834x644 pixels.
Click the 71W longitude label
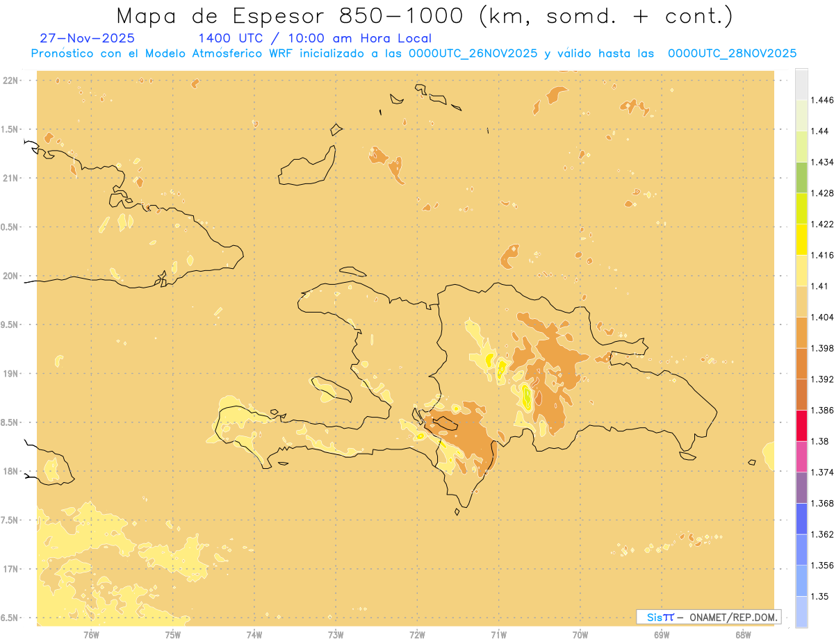(498, 634)
